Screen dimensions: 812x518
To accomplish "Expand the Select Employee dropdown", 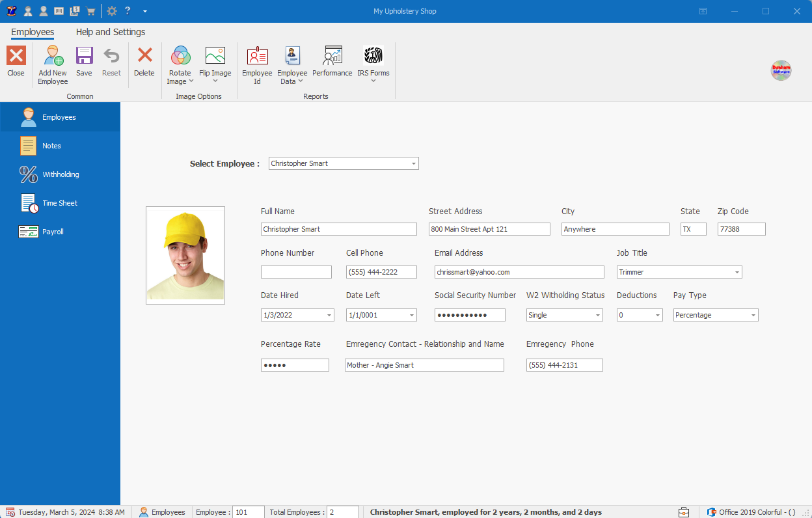I will (413, 163).
